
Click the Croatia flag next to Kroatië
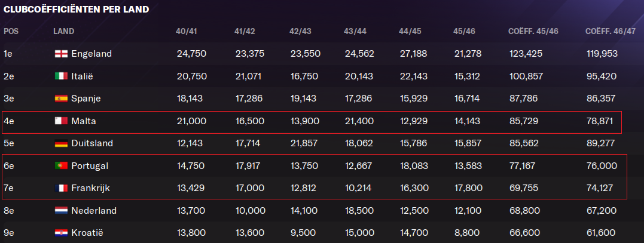pos(61,233)
